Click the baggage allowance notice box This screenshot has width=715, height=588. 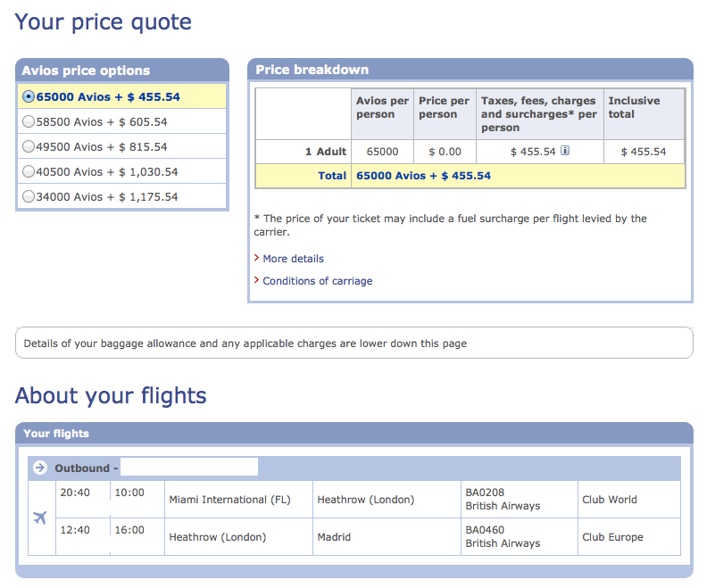353,343
